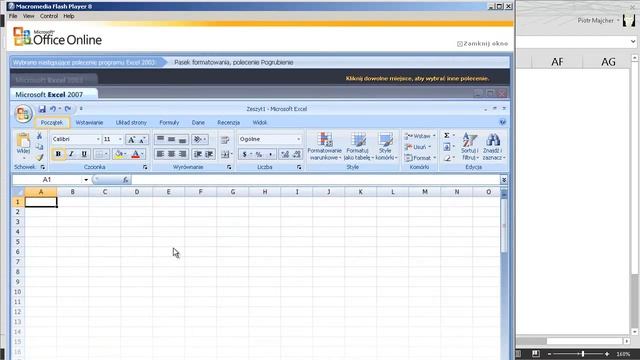Open the Ogólne number format dropdown
This screenshot has width=640, height=360.
click(298, 139)
